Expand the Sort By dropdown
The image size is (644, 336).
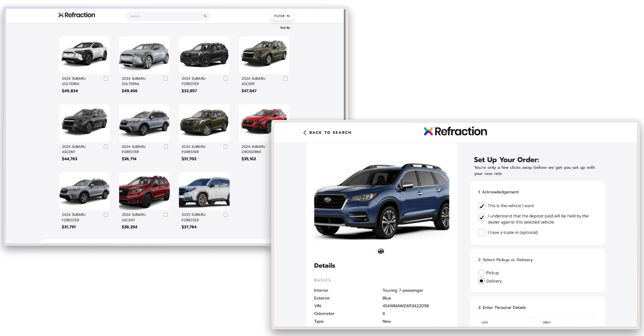click(287, 28)
